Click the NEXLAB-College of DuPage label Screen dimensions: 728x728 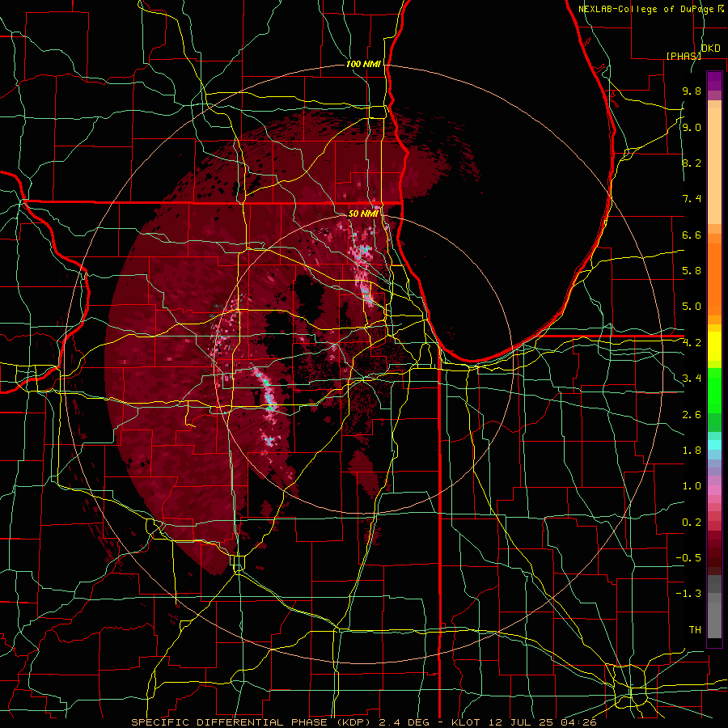(x=647, y=9)
